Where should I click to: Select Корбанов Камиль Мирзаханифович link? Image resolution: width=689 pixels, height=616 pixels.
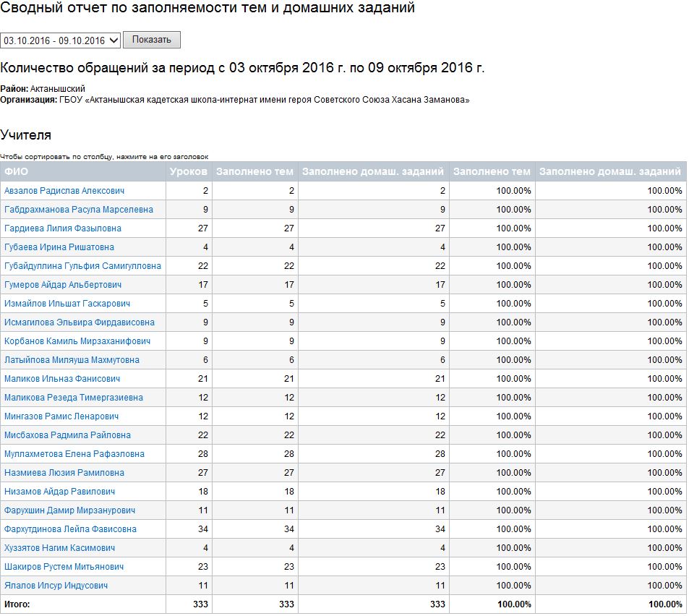[x=77, y=341]
